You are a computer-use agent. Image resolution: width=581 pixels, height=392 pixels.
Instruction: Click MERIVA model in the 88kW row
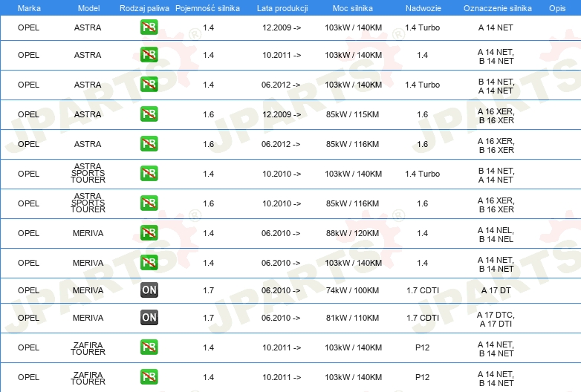(x=88, y=233)
